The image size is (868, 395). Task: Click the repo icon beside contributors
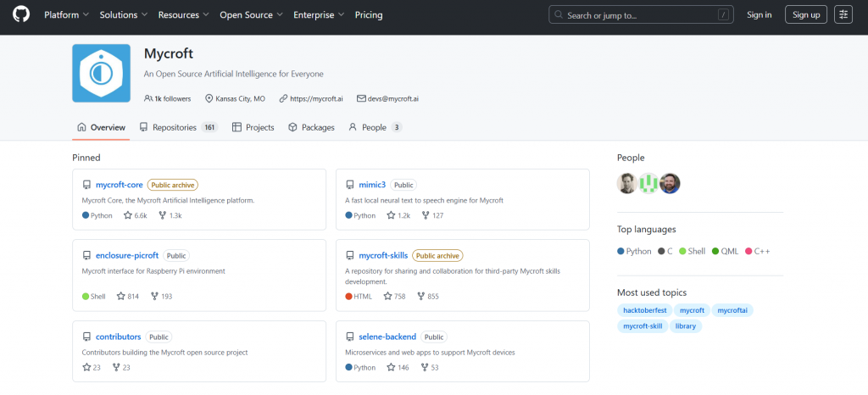86,337
